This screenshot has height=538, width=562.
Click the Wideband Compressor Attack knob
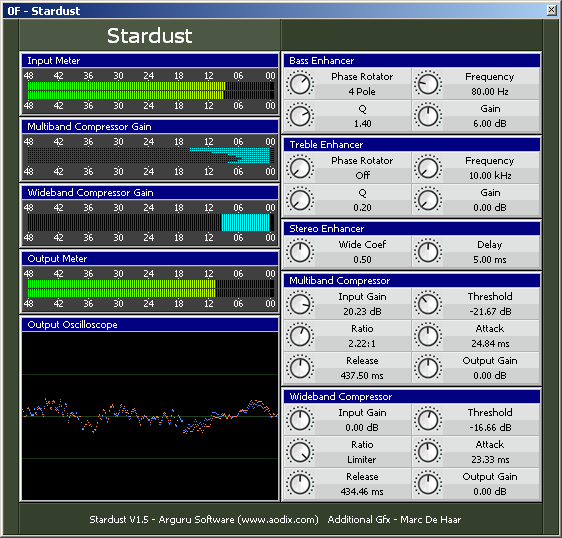[428, 452]
